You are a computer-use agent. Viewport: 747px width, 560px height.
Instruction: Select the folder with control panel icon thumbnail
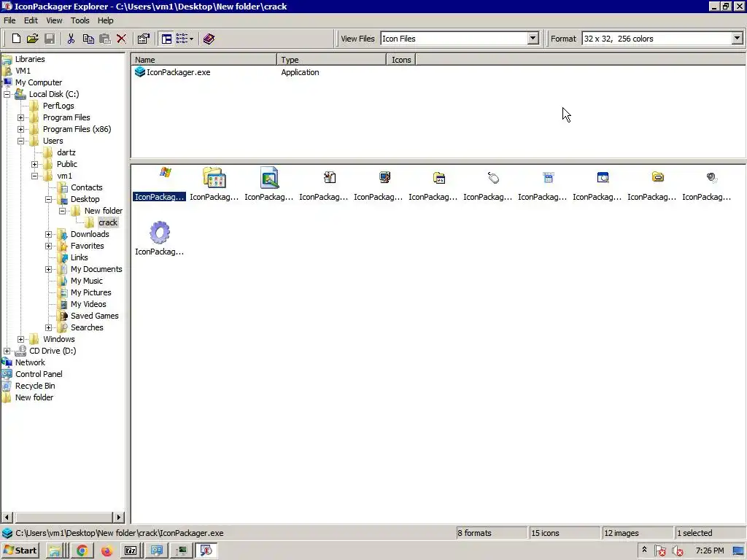pos(214,178)
